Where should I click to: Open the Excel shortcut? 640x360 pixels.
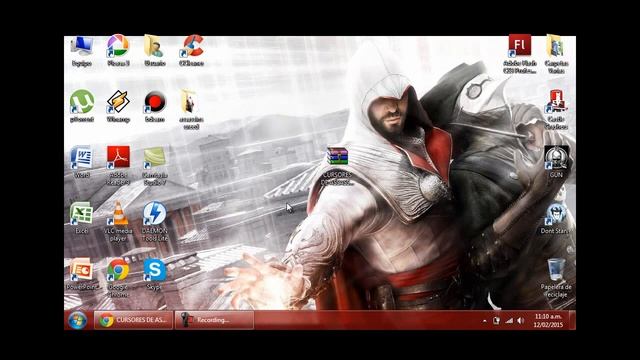tap(82, 218)
